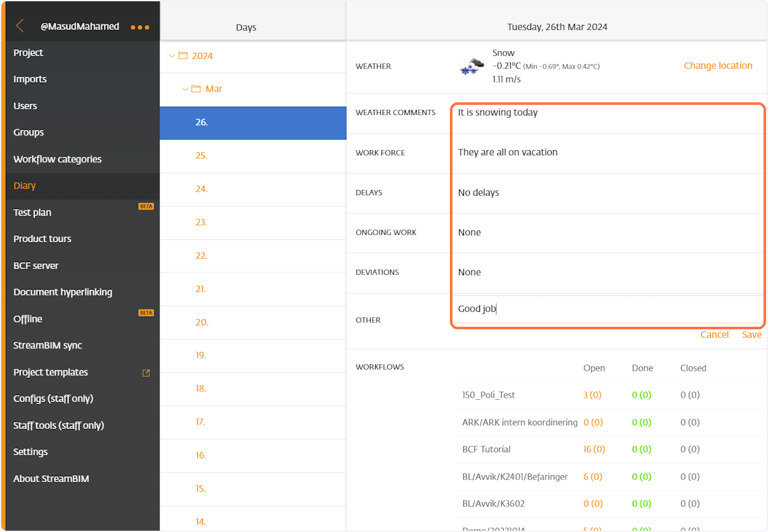The image size is (768, 532).
Task: Click the Ongoing work field
Action: pyautogui.click(x=607, y=233)
